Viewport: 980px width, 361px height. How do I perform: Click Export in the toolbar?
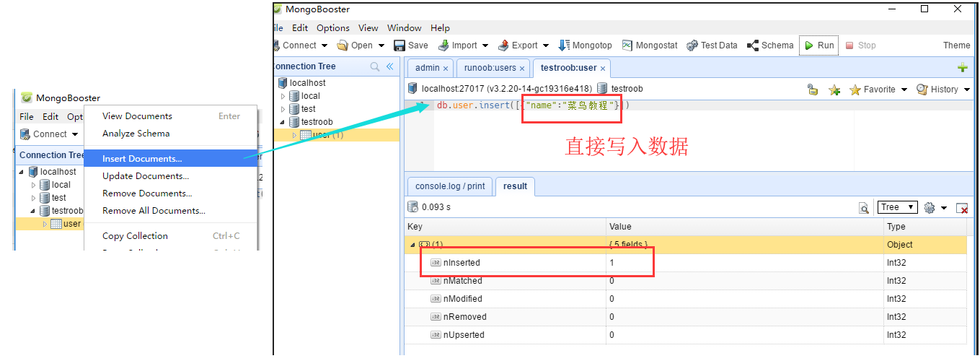pos(518,45)
